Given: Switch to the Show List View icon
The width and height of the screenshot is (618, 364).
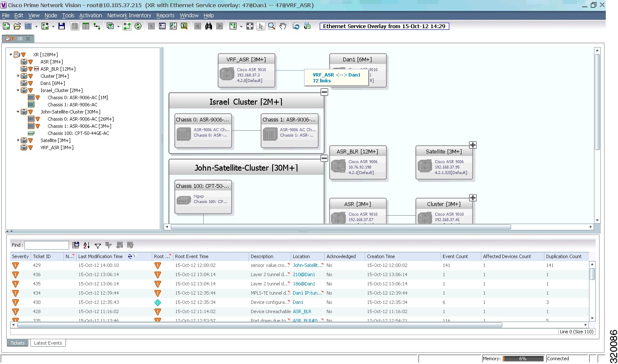Looking at the screenshot, I should coord(86,26).
